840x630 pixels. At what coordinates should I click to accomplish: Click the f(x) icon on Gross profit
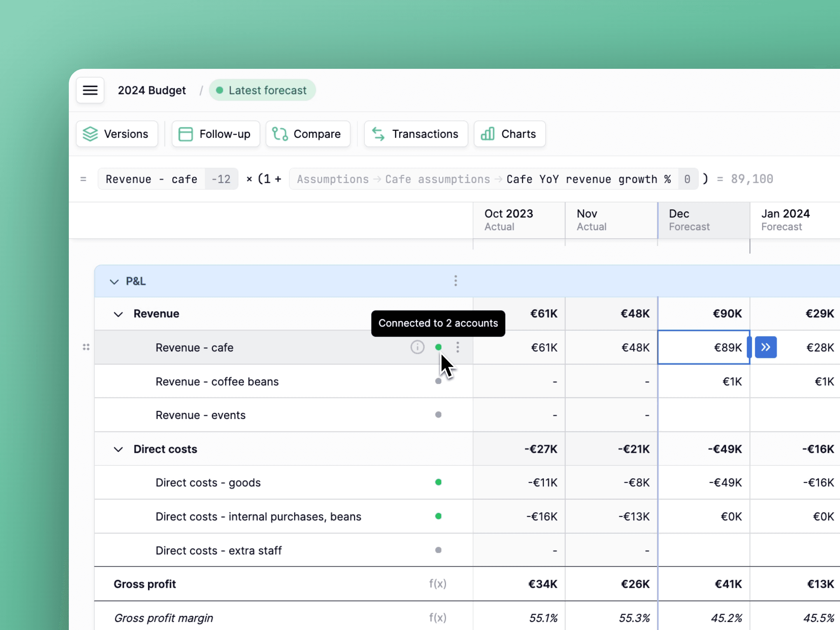click(438, 584)
